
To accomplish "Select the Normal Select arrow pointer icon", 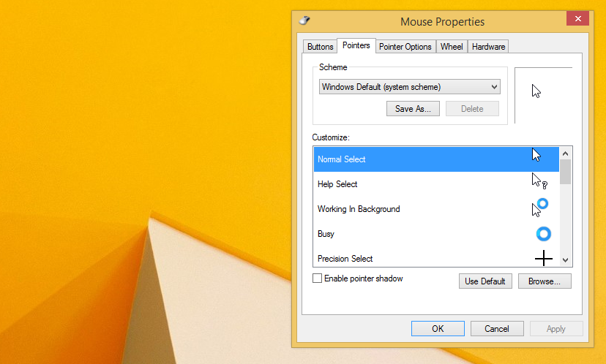I will [536, 155].
